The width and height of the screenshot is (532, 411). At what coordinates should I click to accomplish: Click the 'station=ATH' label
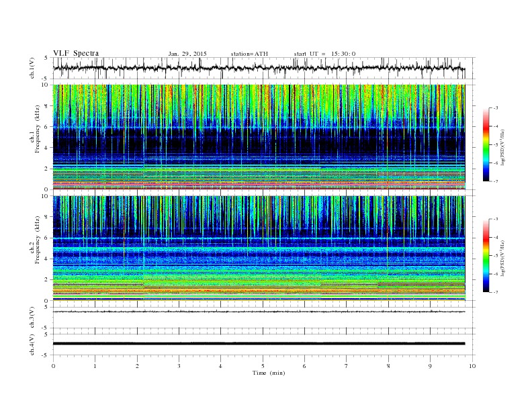pyautogui.click(x=249, y=54)
